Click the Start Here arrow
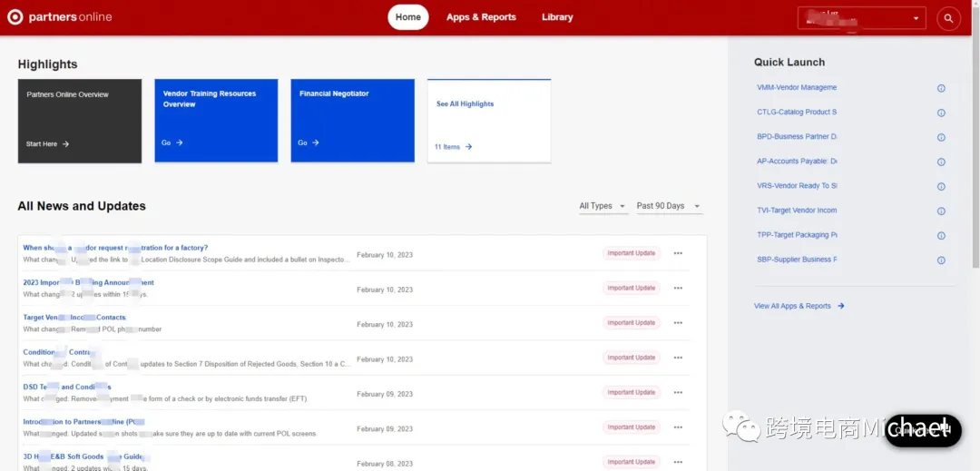980x471 pixels. (x=65, y=143)
